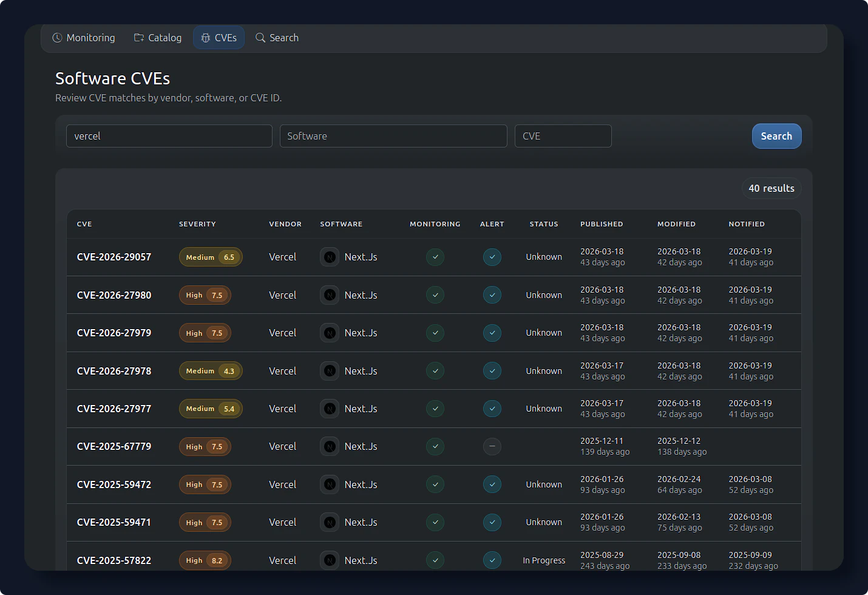Click published date 2025-12-11

click(x=602, y=441)
